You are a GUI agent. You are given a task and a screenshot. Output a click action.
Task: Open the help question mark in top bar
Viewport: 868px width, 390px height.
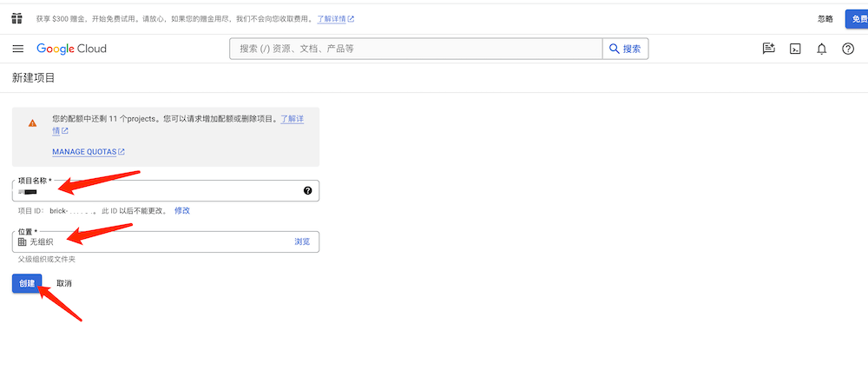(848, 49)
